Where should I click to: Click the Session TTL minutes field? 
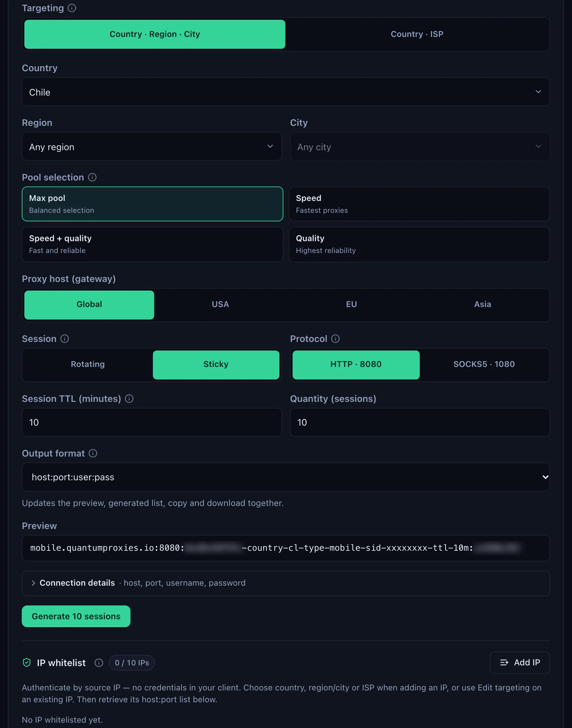pyautogui.click(x=152, y=422)
